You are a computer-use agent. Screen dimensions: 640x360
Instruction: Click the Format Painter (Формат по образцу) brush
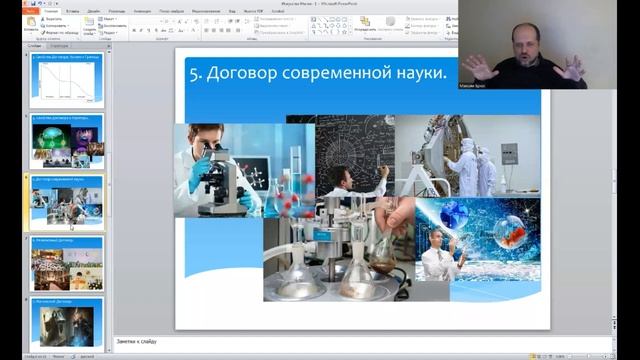[x=60, y=33]
